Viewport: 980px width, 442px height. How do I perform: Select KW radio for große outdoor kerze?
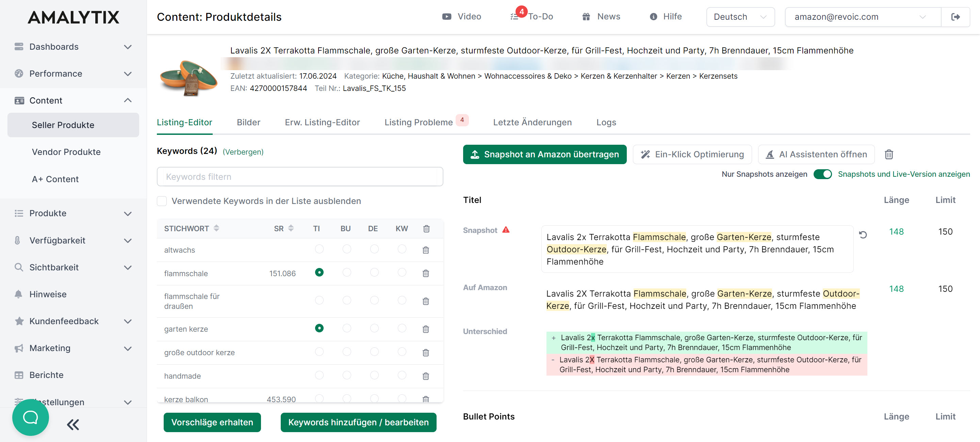[x=402, y=351]
